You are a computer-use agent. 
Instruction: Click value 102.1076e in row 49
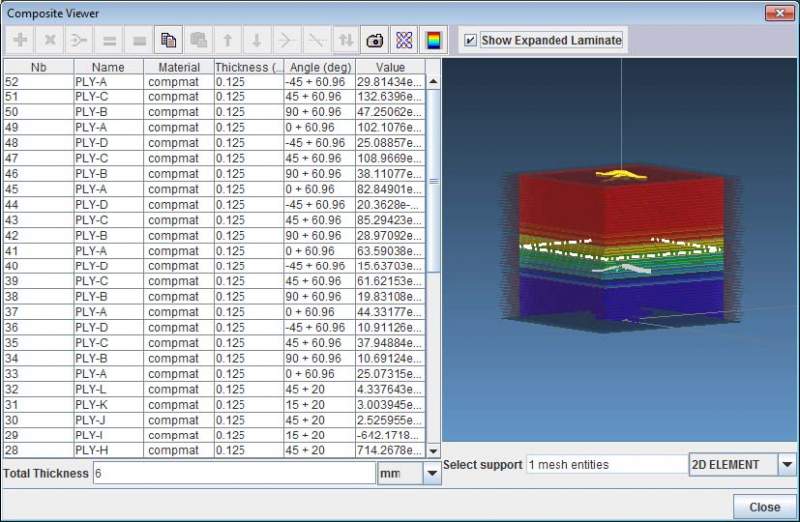coord(389,128)
